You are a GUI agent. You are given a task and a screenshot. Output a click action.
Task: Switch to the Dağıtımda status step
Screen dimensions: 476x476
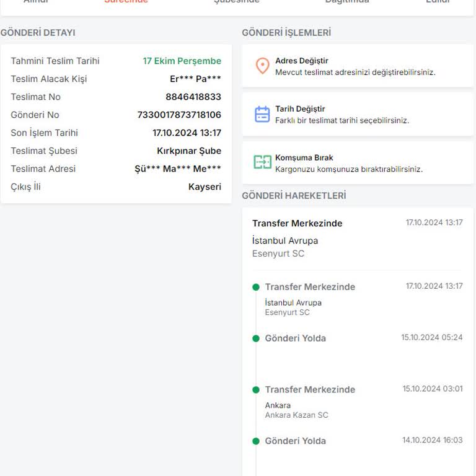(347, 2)
